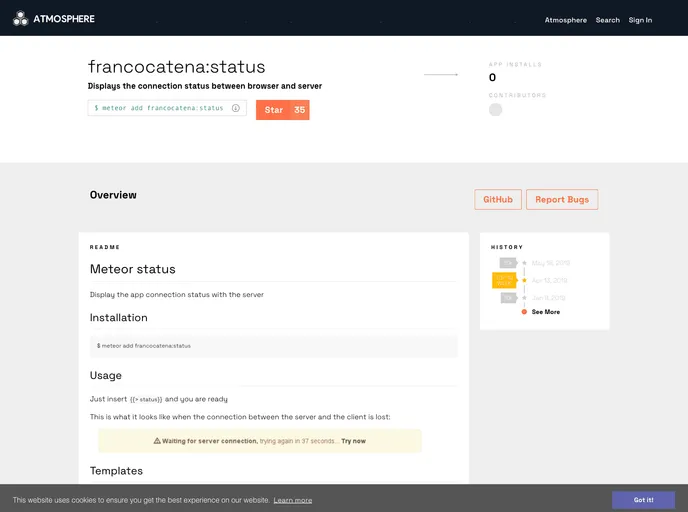
Task: Click the francocatena:status page title
Action: [176, 67]
